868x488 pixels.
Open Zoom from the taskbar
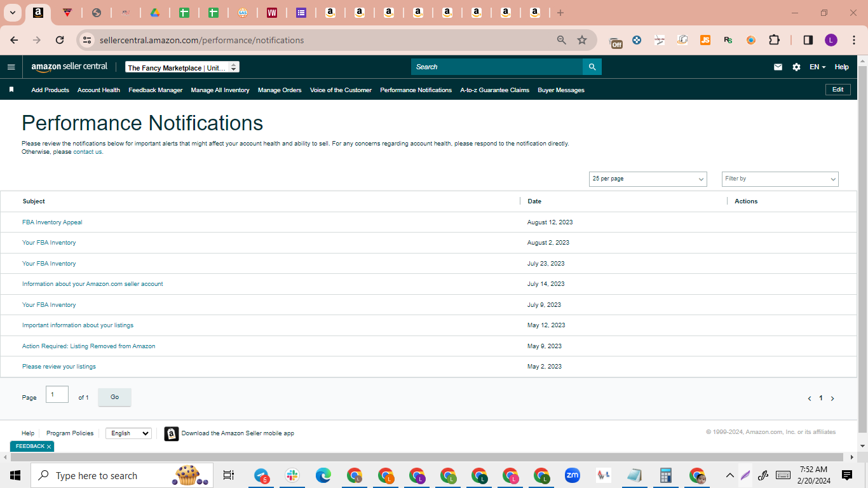pyautogui.click(x=573, y=475)
